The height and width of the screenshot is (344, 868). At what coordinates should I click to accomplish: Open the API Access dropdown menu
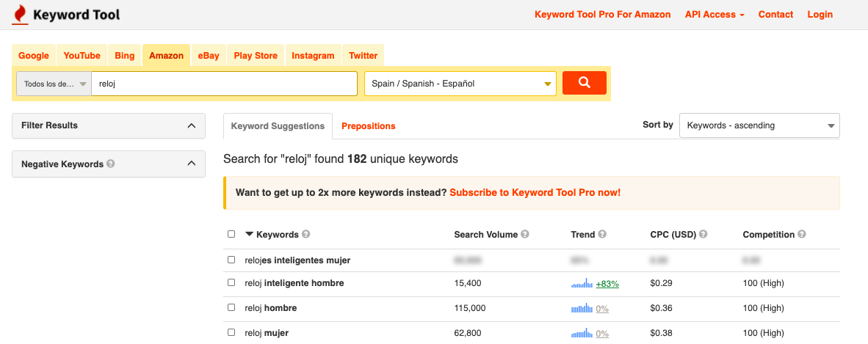pyautogui.click(x=714, y=15)
